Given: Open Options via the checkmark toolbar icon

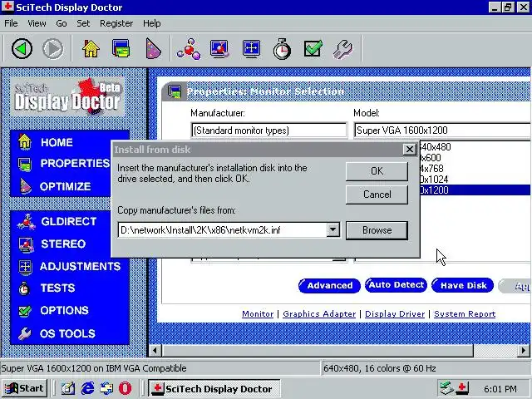Looking at the screenshot, I should click(313, 49).
